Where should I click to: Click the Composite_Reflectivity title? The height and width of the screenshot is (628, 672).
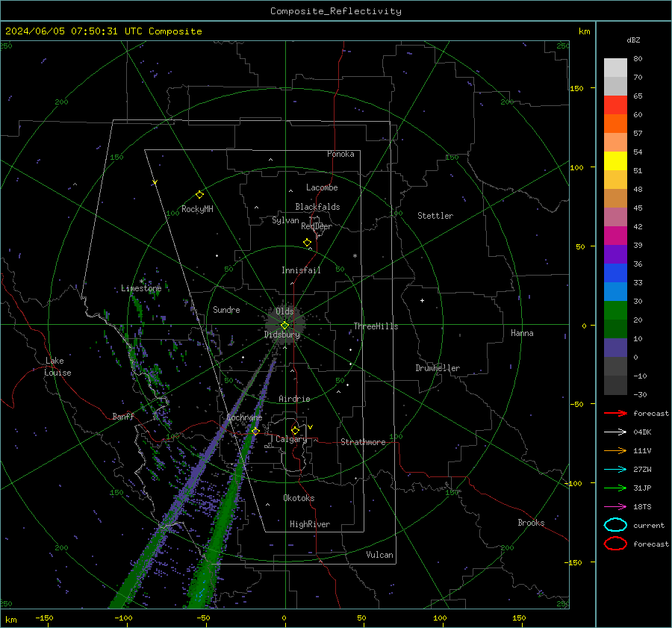click(336, 11)
